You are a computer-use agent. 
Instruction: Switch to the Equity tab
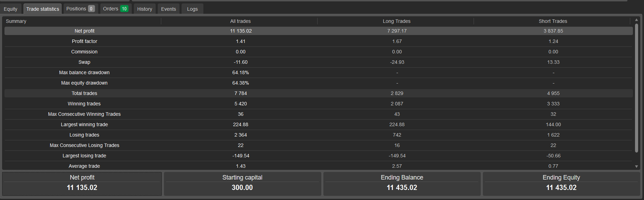(x=11, y=9)
